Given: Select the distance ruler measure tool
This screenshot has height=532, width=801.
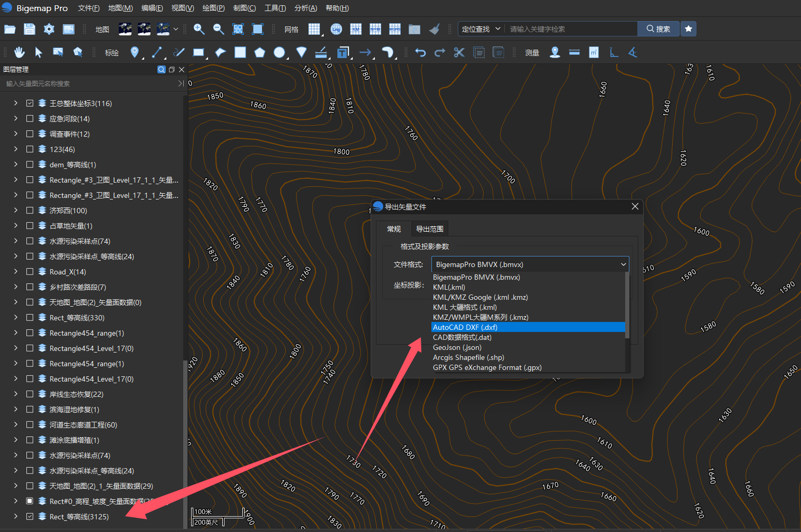Looking at the screenshot, I should click(x=574, y=52).
